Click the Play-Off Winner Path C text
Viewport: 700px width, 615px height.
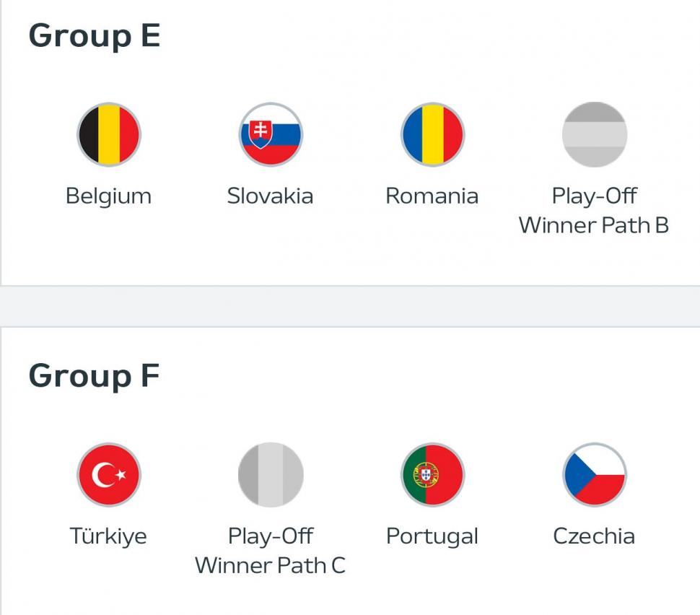[271, 550]
